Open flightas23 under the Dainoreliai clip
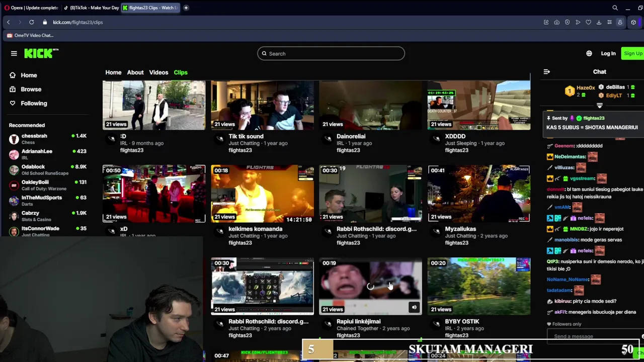Image resolution: width=644 pixels, height=362 pixels. (348, 150)
